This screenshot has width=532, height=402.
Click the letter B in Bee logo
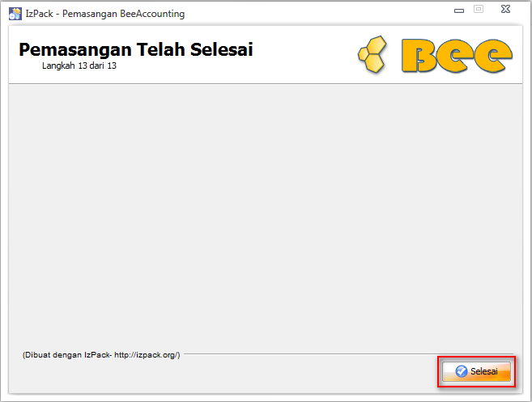(x=419, y=56)
